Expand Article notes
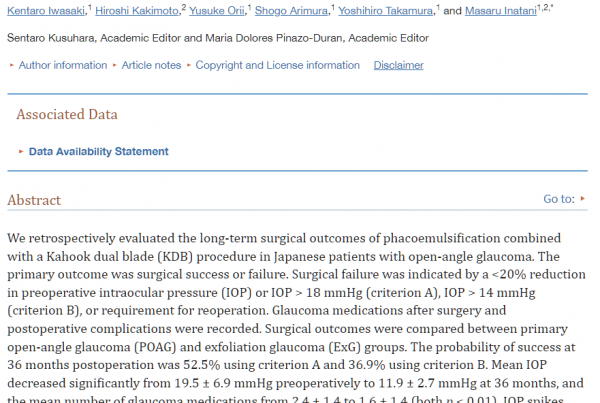Image resolution: width=600 pixels, height=403 pixels. point(151,65)
